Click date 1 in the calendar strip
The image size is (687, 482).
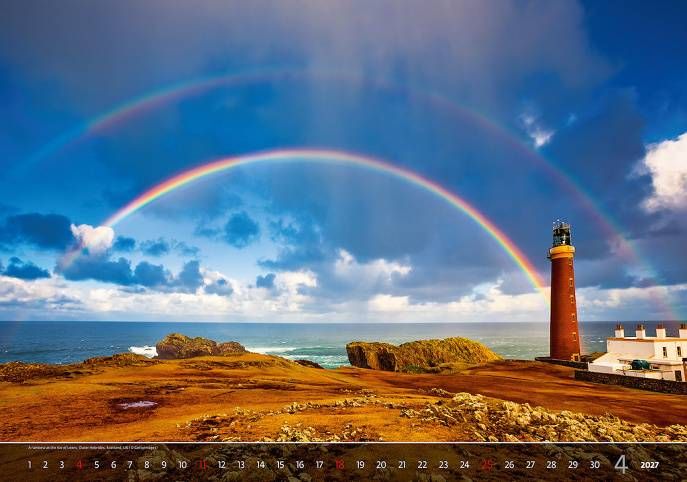tap(29, 464)
